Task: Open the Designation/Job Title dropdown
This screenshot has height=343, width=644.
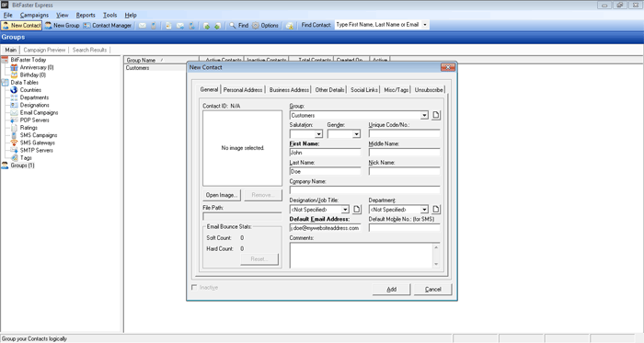Action: click(x=345, y=210)
